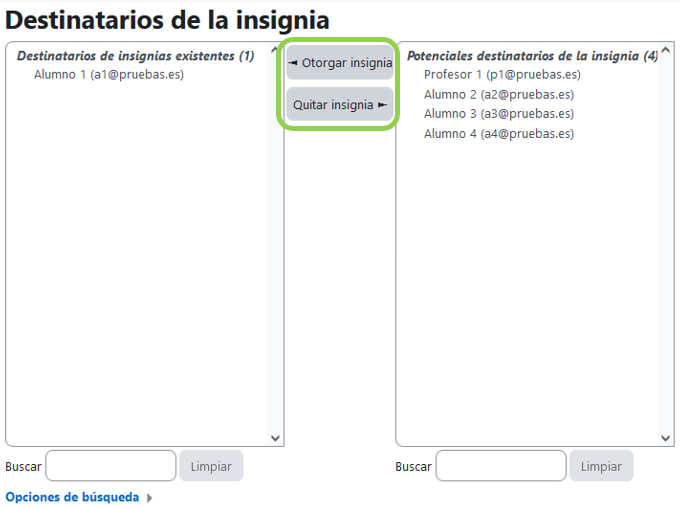
Task: Expand the Opciones de búsqueda triangle arrow
Action: click(150, 498)
